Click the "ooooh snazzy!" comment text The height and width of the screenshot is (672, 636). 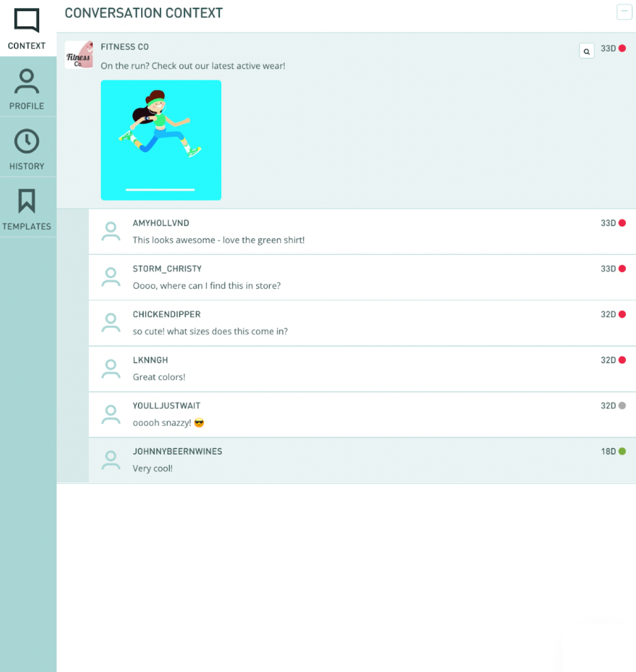coord(168,423)
